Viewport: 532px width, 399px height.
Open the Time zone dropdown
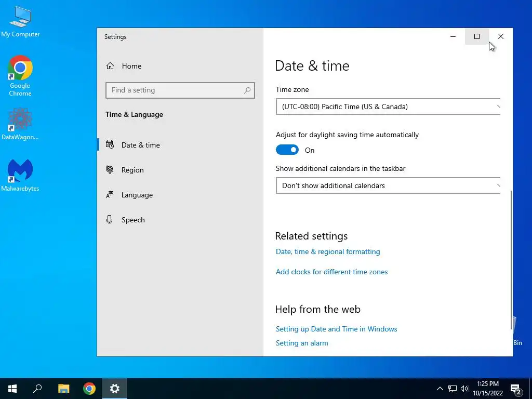[388, 107]
